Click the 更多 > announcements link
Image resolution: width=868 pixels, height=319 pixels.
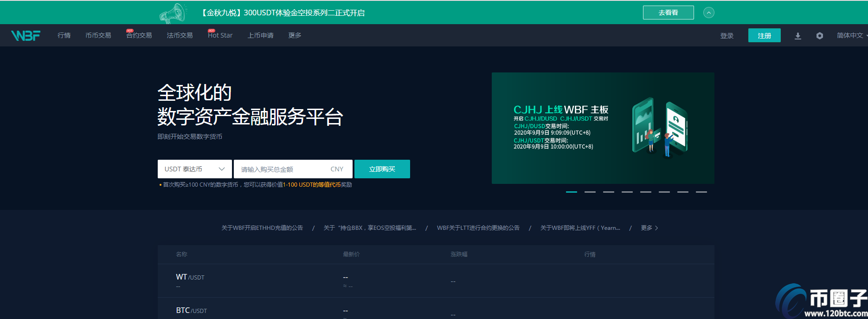[649, 228]
